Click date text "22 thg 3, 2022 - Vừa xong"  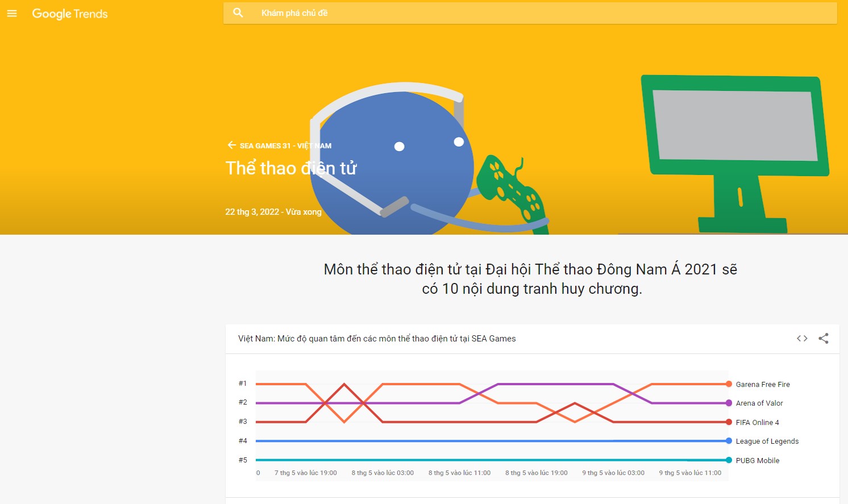[273, 212]
